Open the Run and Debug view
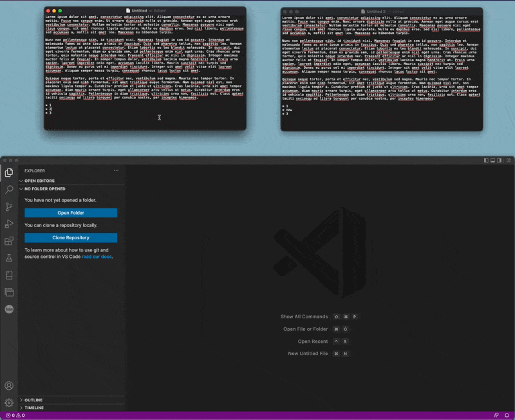The width and height of the screenshot is (515, 420). 9,224
